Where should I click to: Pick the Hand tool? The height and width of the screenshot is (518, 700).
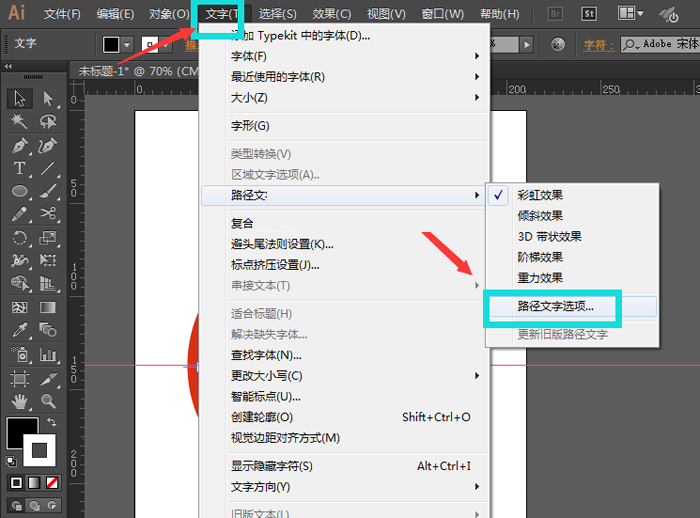click(19, 401)
